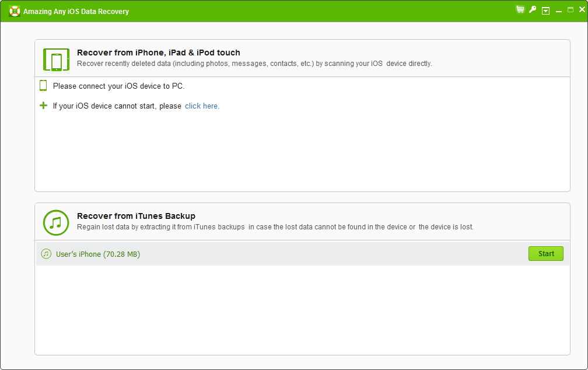Click the 'Recover recently deleted data' description
The height and width of the screenshot is (370, 588).
(x=254, y=64)
